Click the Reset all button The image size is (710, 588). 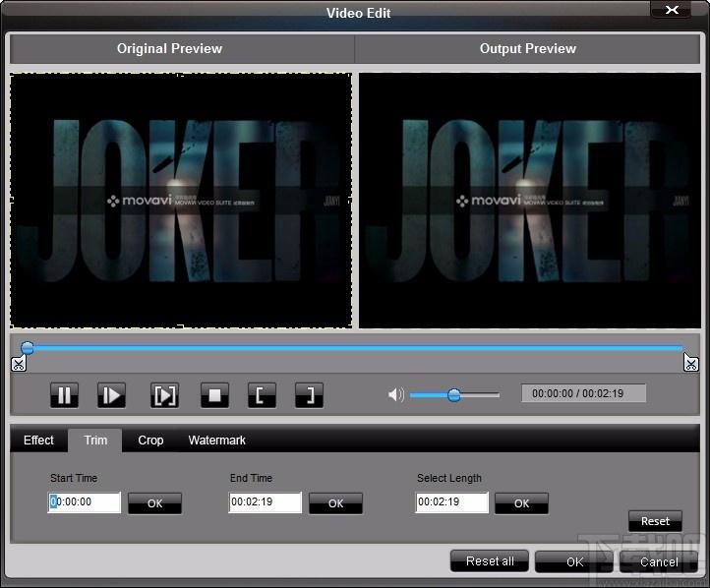point(490,561)
